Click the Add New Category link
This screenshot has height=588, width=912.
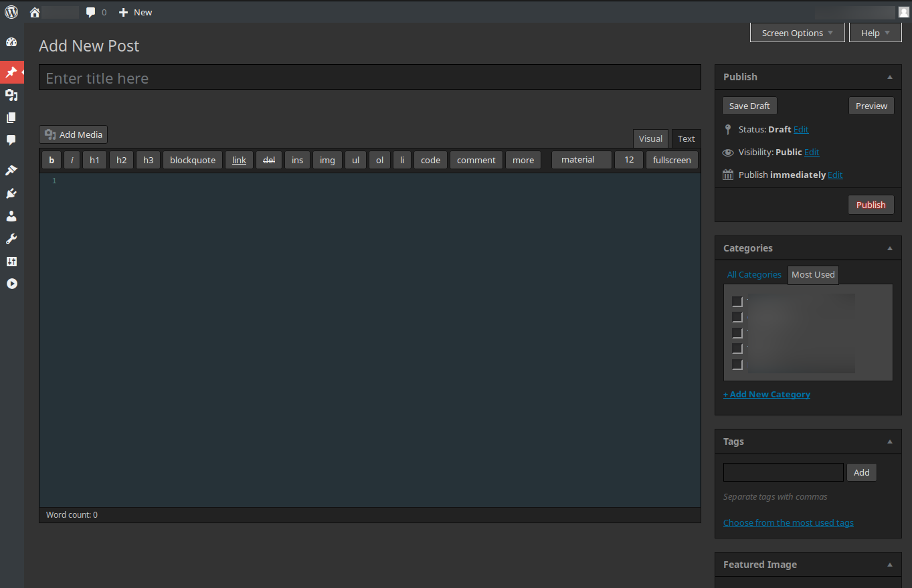point(766,394)
